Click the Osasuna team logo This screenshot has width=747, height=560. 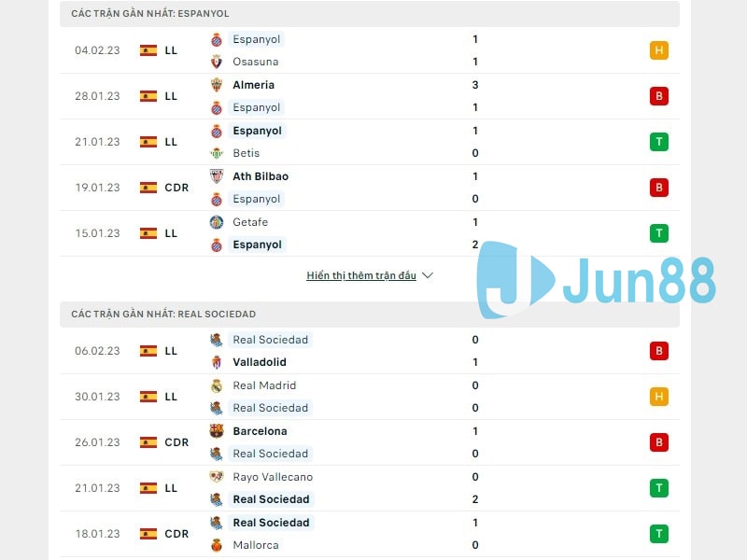(x=215, y=62)
